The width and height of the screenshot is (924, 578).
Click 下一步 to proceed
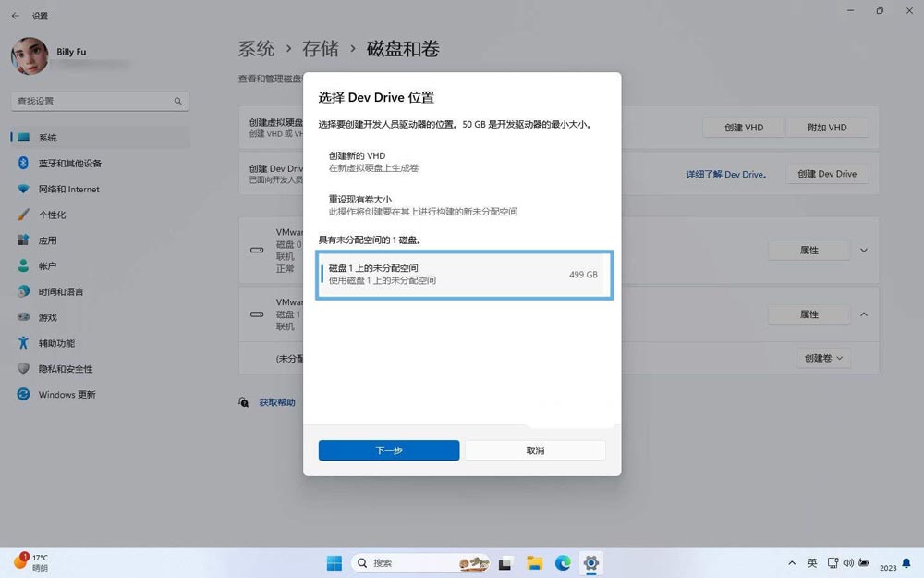[x=388, y=450]
